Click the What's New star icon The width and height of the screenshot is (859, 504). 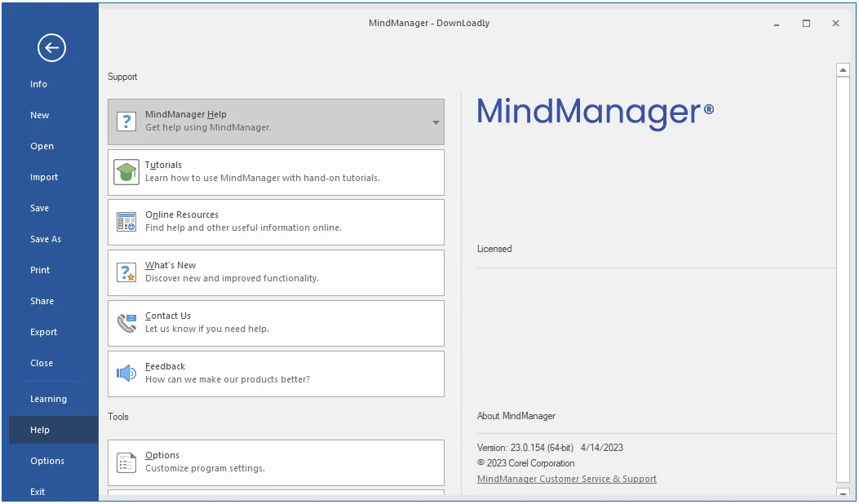126,272
